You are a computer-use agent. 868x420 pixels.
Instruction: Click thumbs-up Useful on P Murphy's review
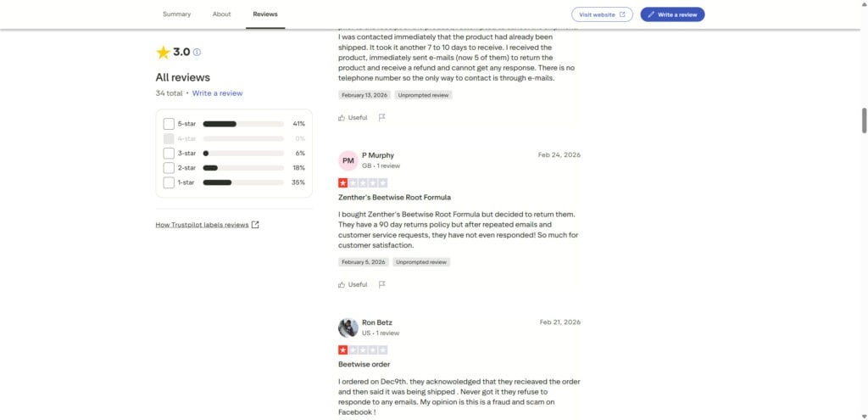tap(353, 284)
